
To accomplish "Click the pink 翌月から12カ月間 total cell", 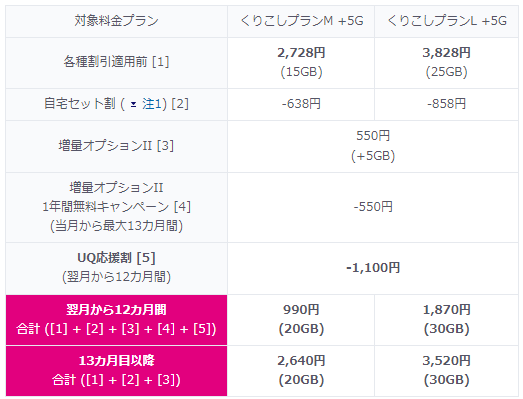I will click(x=116, y=320).
